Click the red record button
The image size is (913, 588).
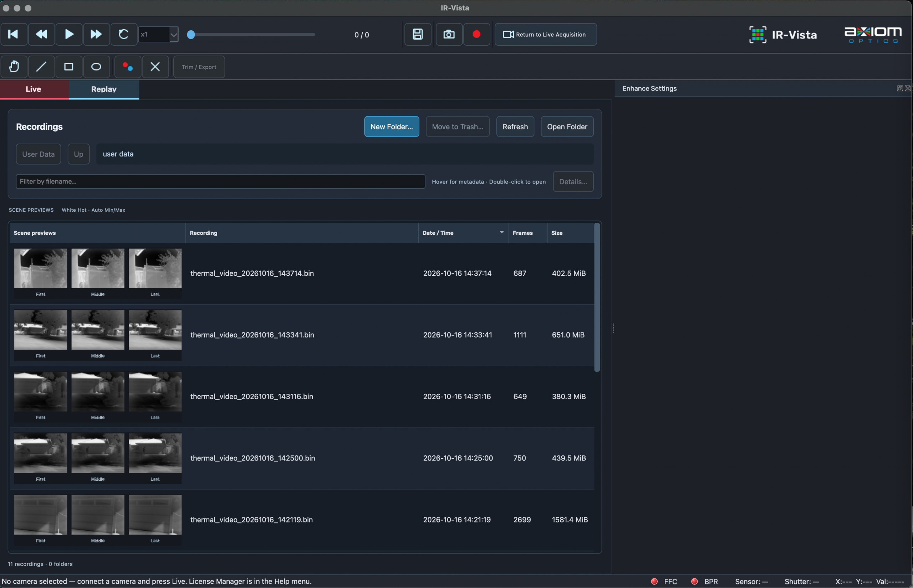(476, 34)
